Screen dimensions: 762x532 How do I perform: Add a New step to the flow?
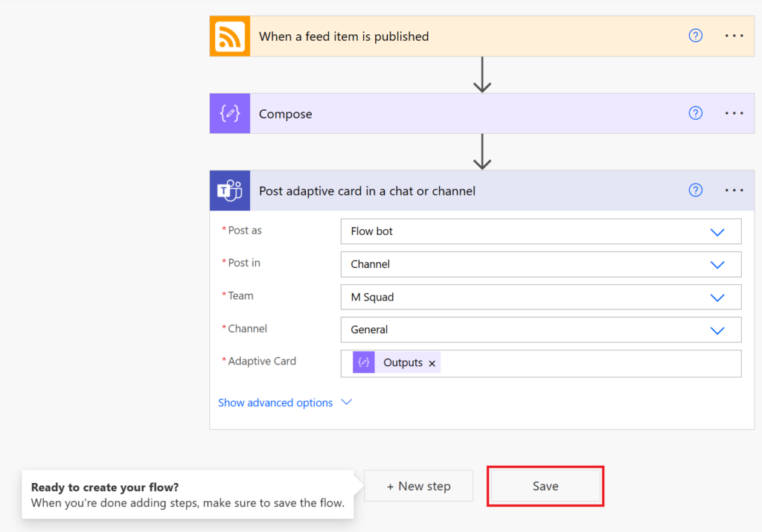(x=418, y=485)
